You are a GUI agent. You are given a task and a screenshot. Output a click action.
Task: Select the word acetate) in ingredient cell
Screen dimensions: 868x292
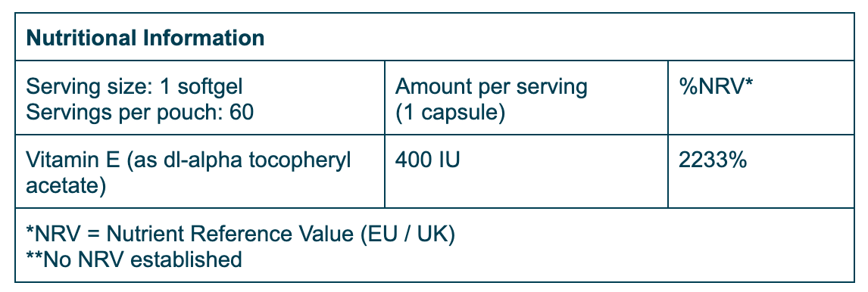coord(66,186)
